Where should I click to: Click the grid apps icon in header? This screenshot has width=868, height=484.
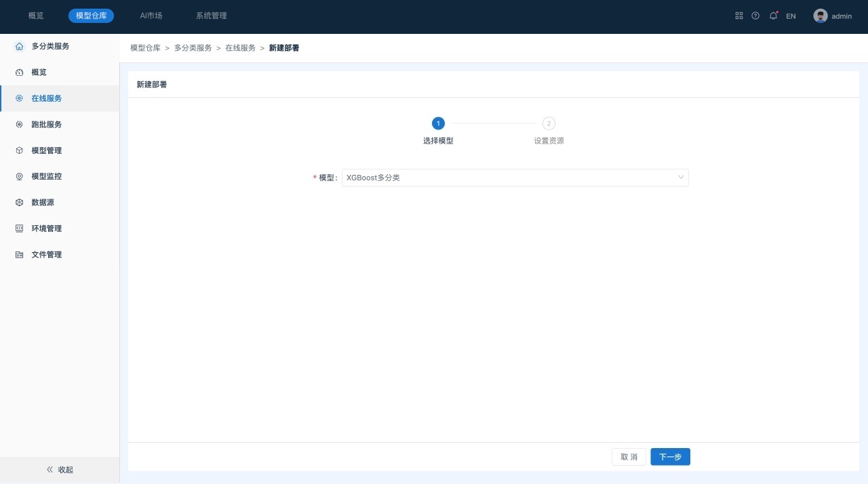[739, 16]
